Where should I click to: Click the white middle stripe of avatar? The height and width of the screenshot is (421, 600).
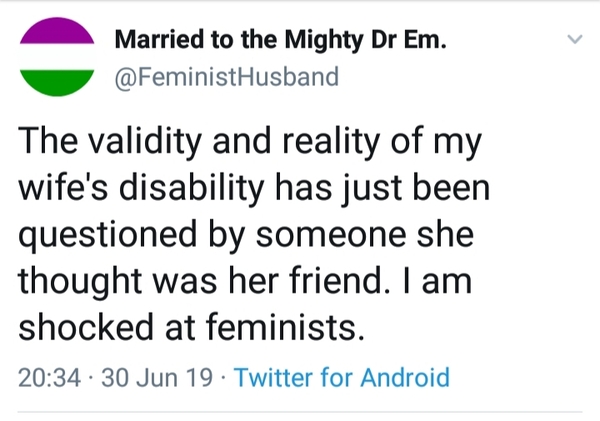(x=58, y=61)
